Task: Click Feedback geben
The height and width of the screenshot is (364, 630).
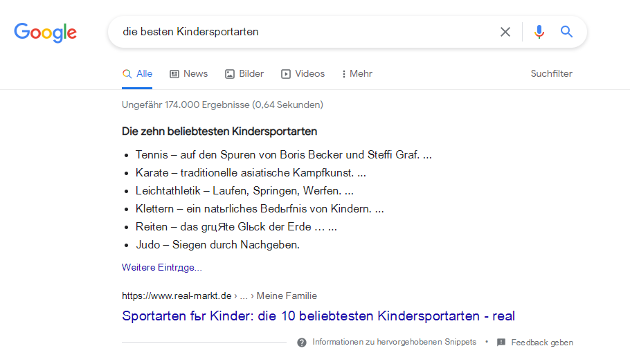Action: pyautogui.click(x=542, y=343)
